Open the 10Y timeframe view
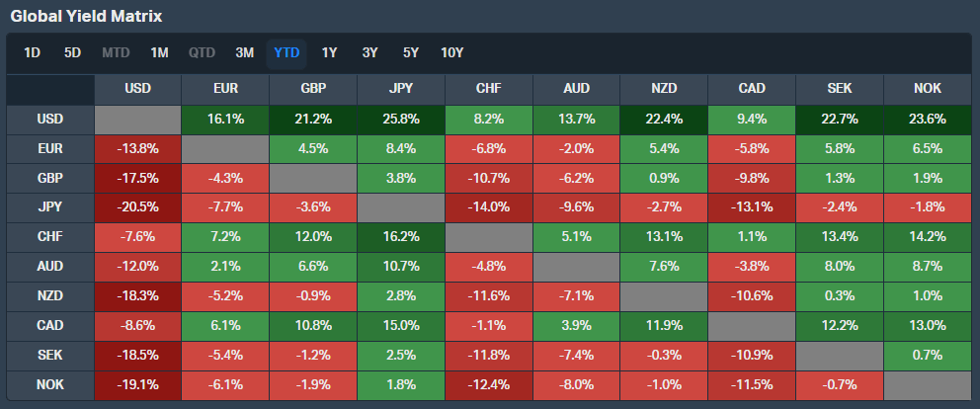The image size is (980, 409). coord(452,52)
